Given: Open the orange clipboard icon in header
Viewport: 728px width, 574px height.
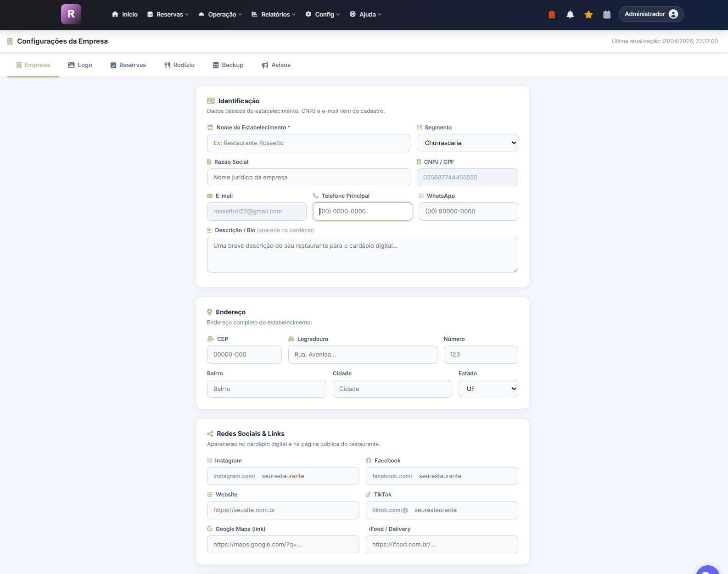Looking at the screenshot, I should 552,15.
